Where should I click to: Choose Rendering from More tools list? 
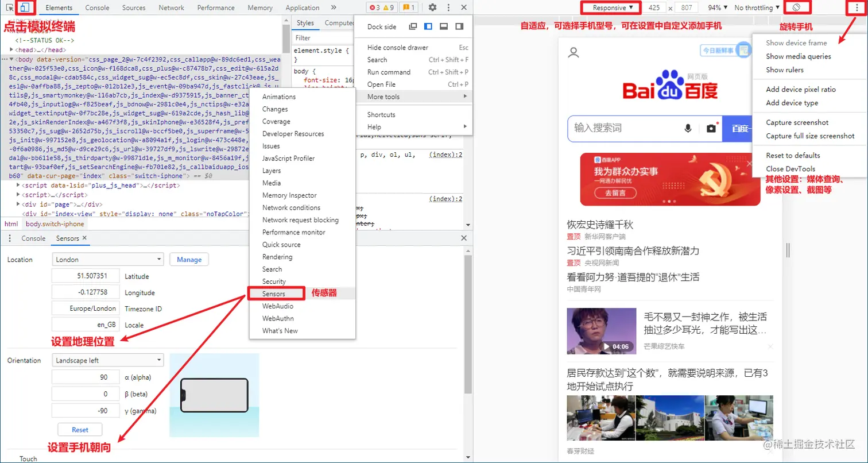[301, 257]
